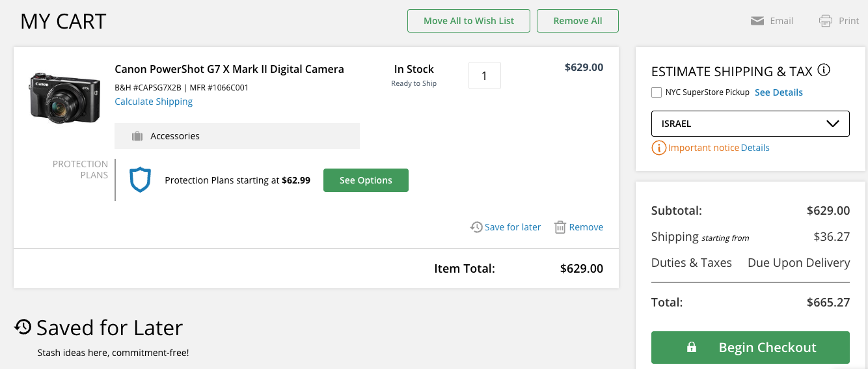Click the shipping estimate info icon

824,70
